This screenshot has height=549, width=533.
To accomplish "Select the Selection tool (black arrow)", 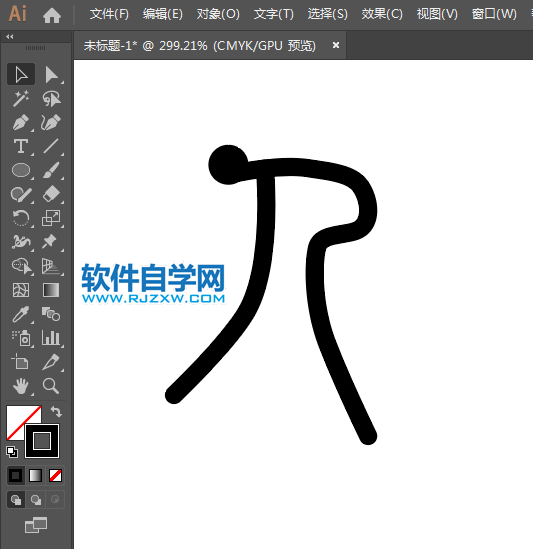I will point(21,74).
